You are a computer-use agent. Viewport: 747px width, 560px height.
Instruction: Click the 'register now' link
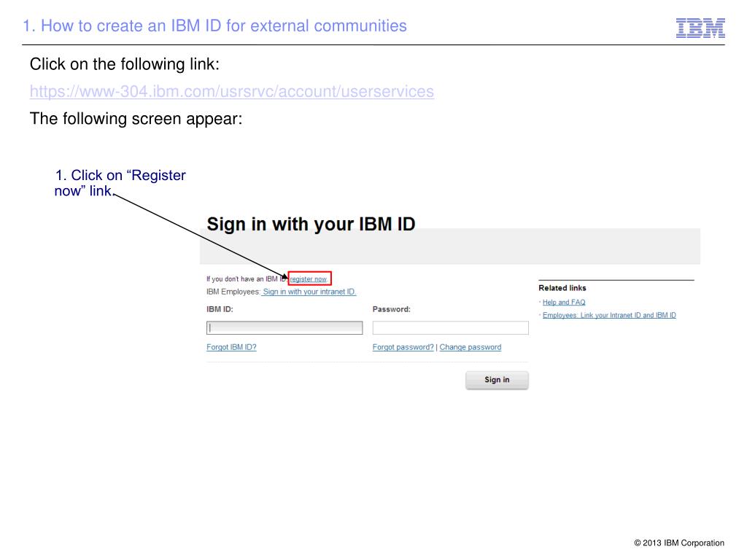309,279
